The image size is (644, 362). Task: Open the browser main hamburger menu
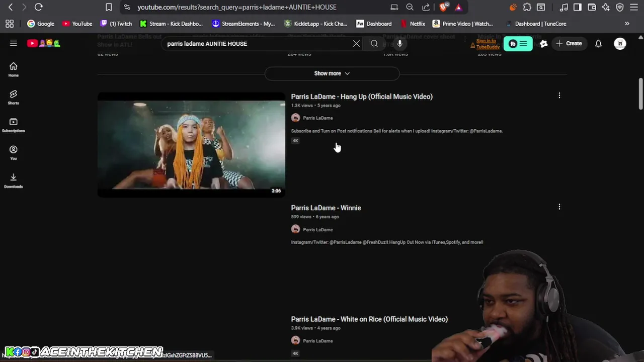tap(634, 7)
